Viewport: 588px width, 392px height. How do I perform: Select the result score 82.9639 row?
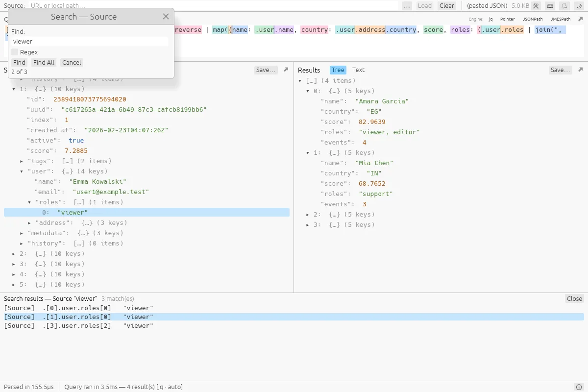point(441,122)
